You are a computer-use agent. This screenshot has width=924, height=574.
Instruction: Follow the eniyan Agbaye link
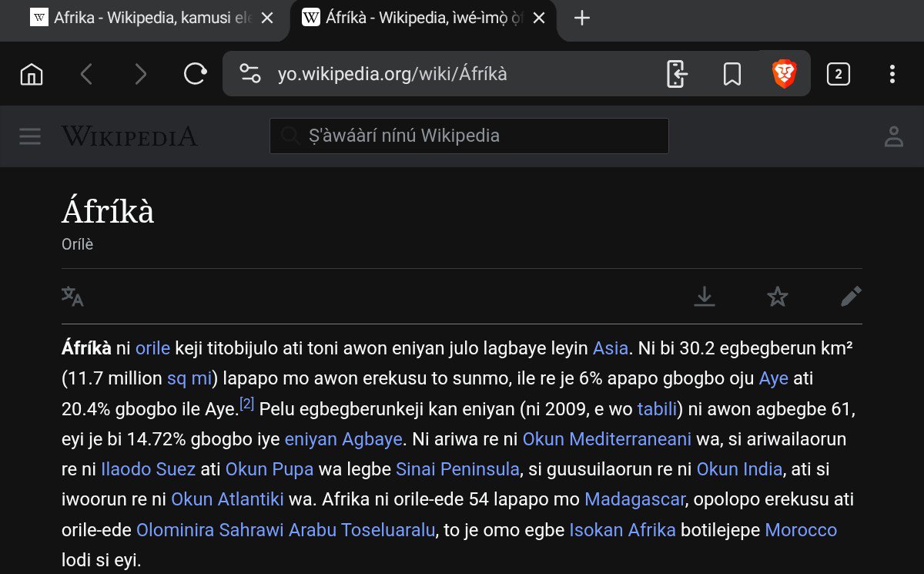pyautogui.click(x=343, y=439)
